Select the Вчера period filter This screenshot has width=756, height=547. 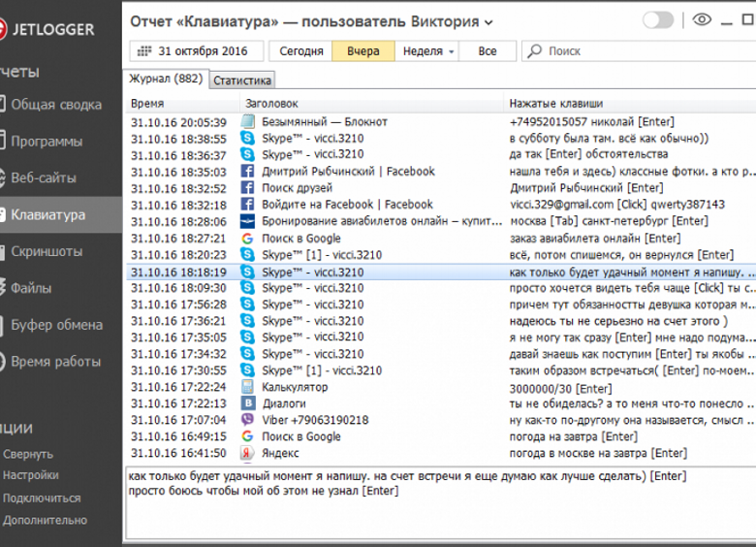tap(362, 51)
